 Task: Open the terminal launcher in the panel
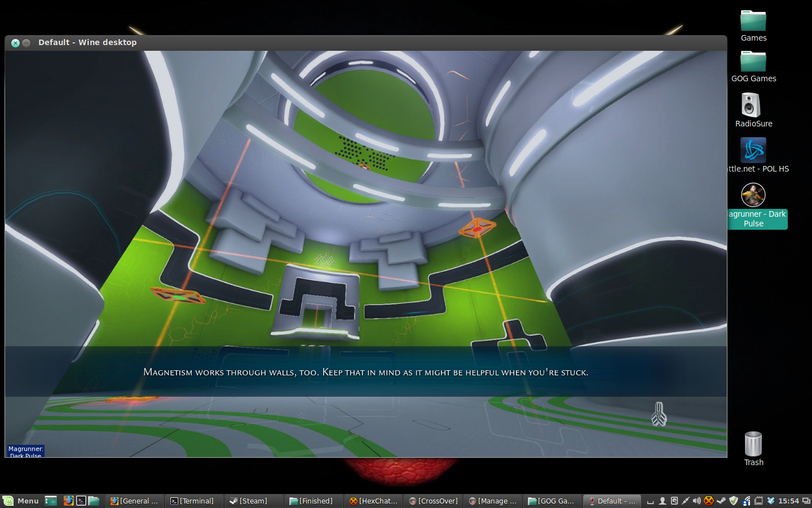pyautogui.click(x=81, y=501)
